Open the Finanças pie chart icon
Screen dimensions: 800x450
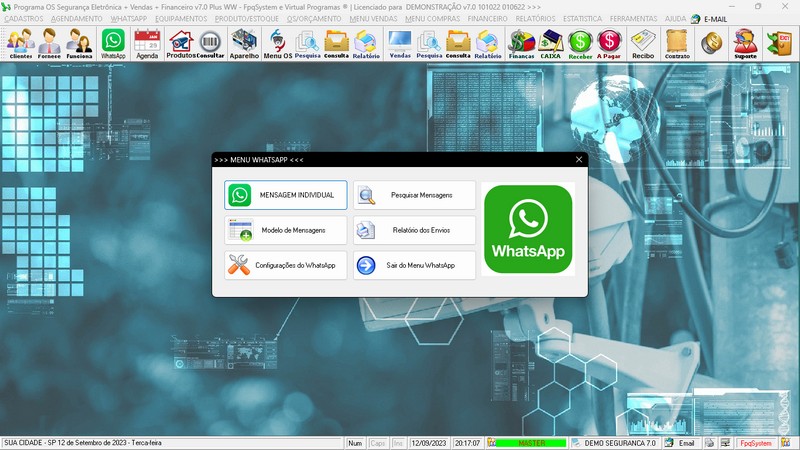[x=521, y=44]
